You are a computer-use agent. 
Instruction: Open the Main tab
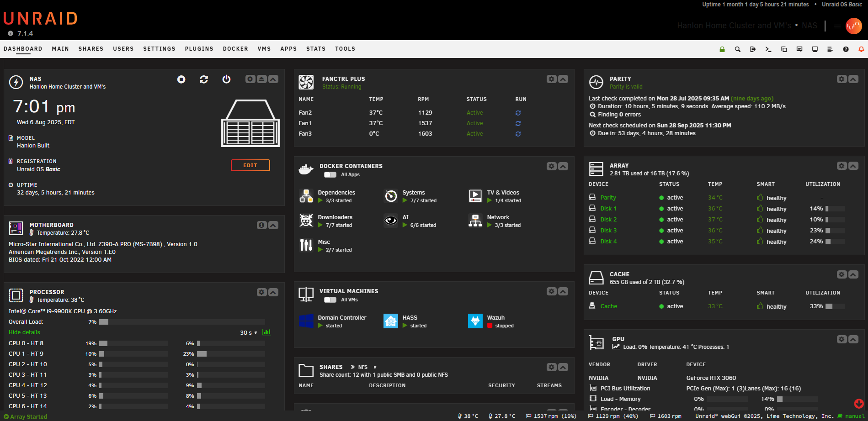coord(60,49)
